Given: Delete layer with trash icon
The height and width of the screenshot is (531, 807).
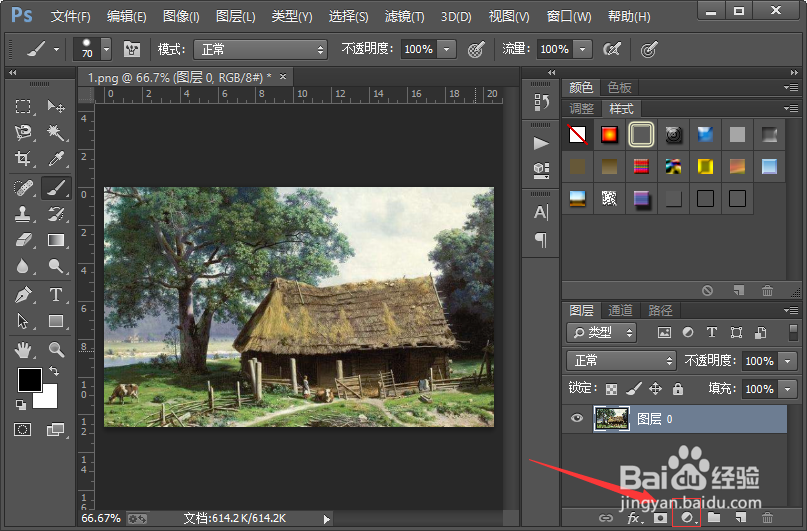Looking at the screenshot, I should pos(767,518).
